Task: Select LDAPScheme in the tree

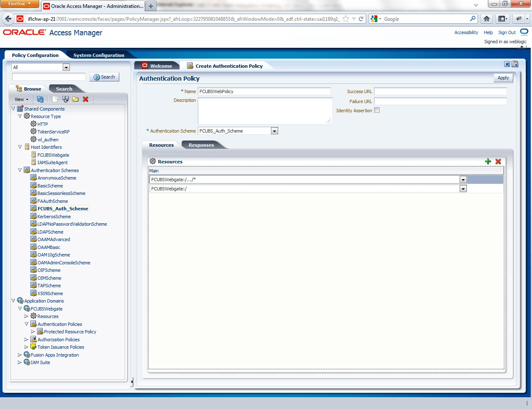Action: pos(50,232)
